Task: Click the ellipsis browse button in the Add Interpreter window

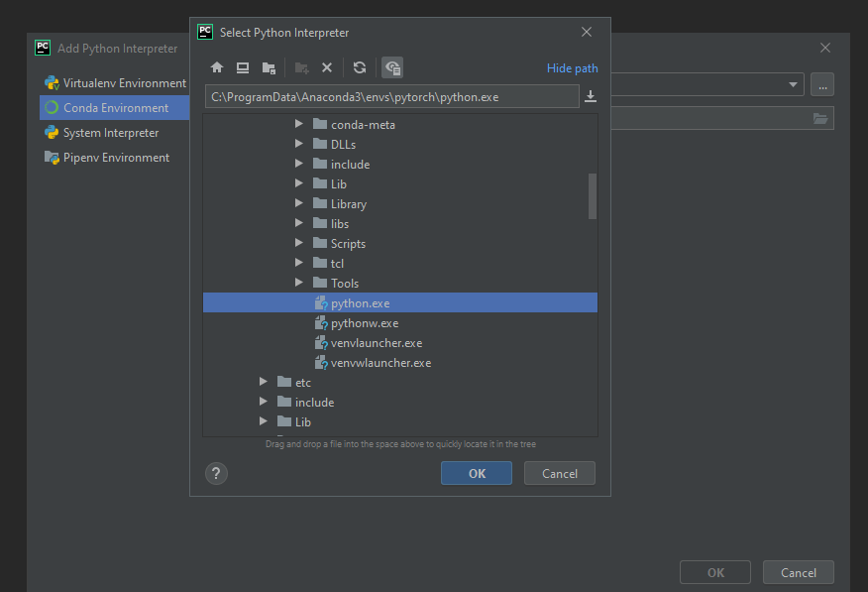Action: pyautogui.click(x=822, y=84)
